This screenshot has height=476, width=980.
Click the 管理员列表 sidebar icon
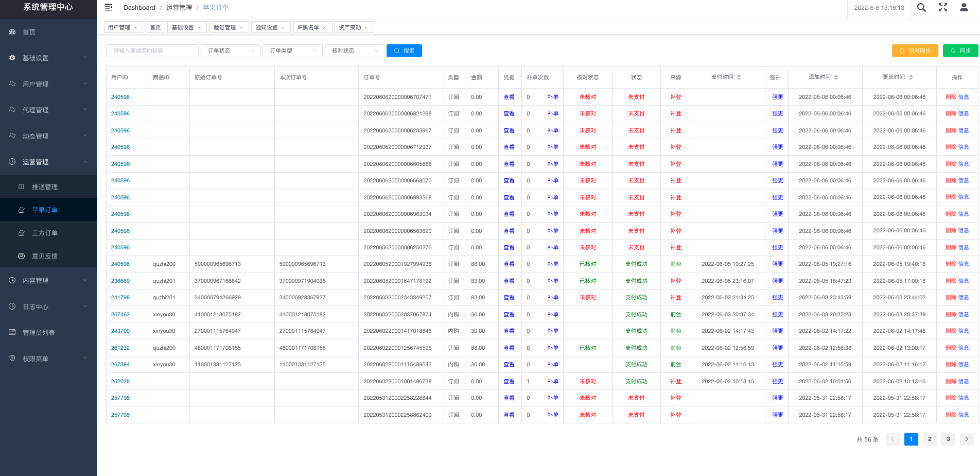12,332
